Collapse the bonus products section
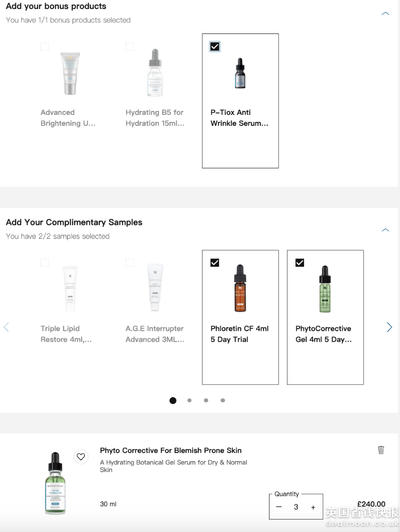Image resolution: width=400 pixels, height=532 pixels. click(x=385, y=13)
